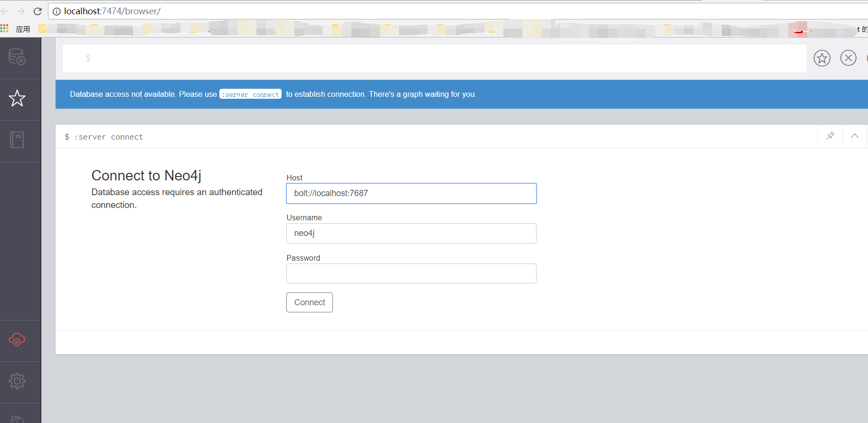The width and height of the screenshot is (868, 423).
Task: Reload the page with browser refresh icon
Action: point(38,11)
